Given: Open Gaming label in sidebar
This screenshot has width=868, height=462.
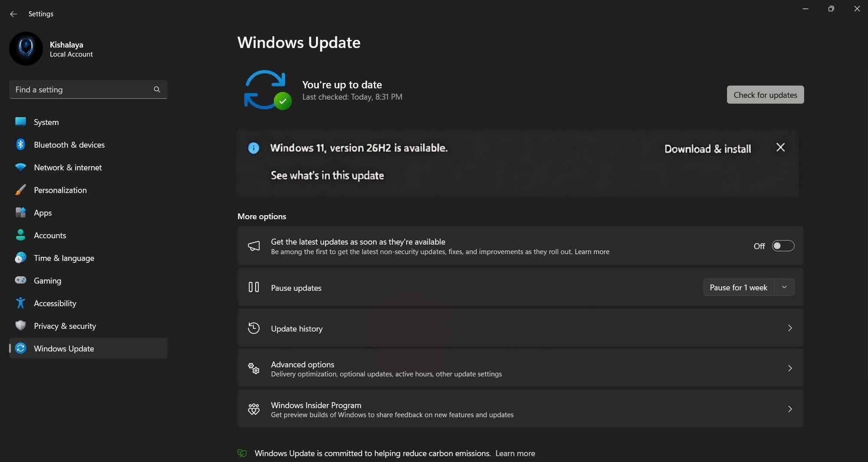Looking at the screenshot, I should point(47,281).
